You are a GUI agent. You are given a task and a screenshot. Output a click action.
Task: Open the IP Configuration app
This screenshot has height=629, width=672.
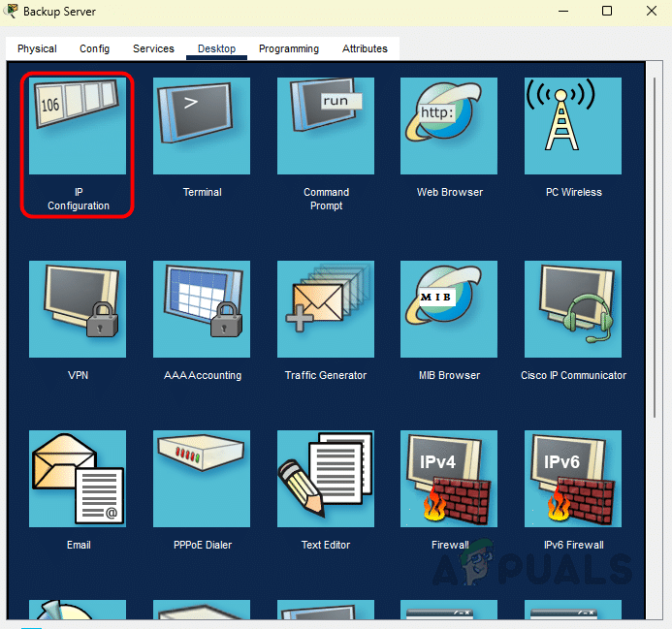78,126
